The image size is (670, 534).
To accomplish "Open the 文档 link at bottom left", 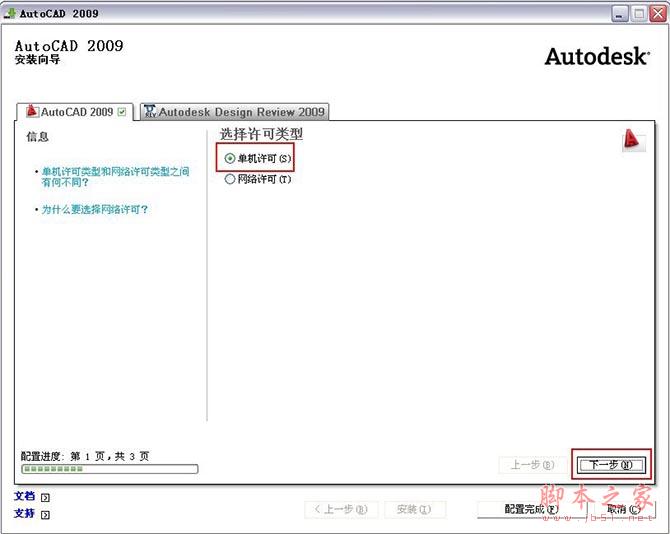I will coord(24,496).
